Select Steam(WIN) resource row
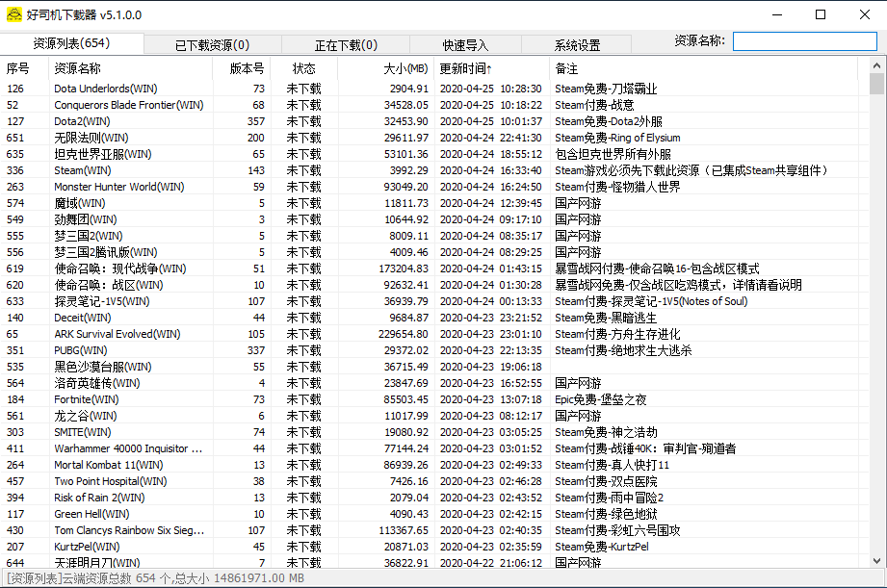Viewport: 887px width, 588px height. tap(434, 170)
